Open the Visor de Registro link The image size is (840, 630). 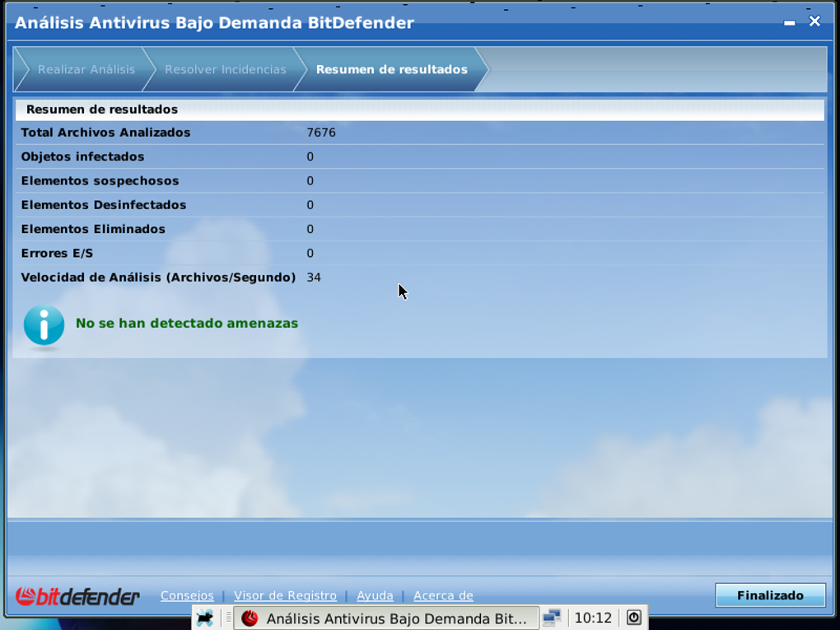click(x=285, y=595)
